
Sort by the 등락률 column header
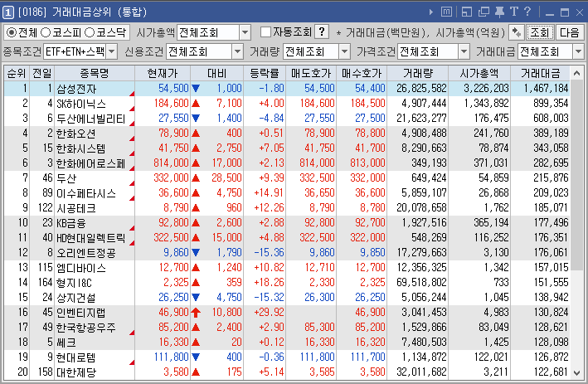tap(265, 73)
